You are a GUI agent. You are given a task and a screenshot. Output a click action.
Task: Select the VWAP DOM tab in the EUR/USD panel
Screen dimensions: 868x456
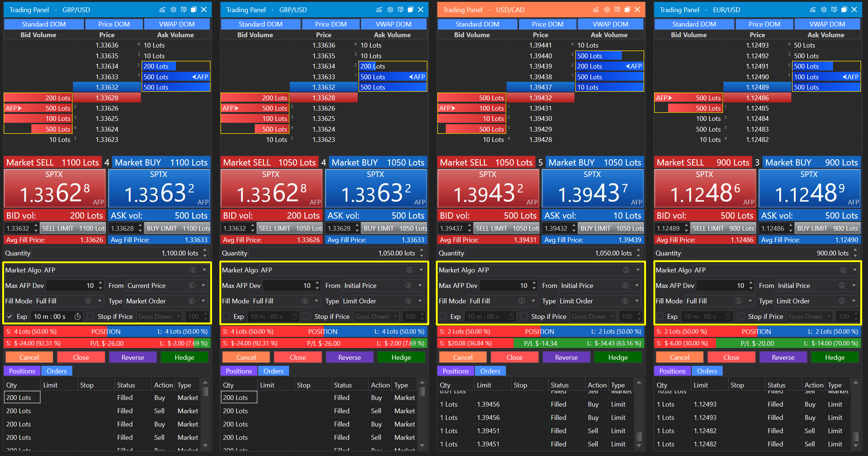(827, 24)
